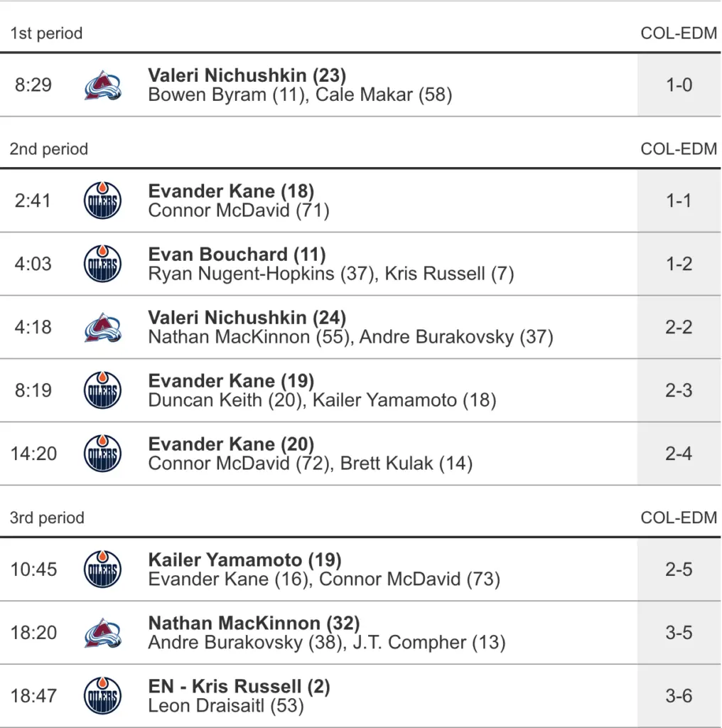Click Oilers logo beside the 18:47 goal
Screen dimensions: 722x728
102,696
